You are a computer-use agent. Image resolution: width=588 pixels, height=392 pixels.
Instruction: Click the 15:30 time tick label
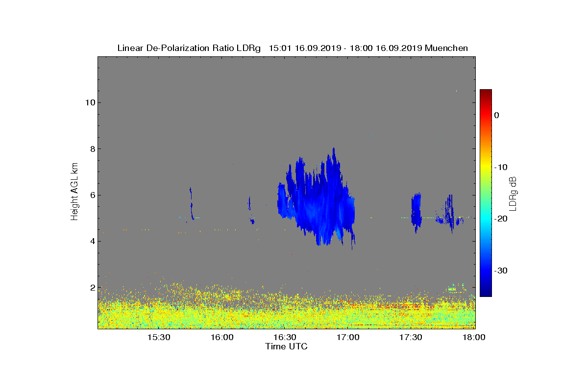coord(159,338)
